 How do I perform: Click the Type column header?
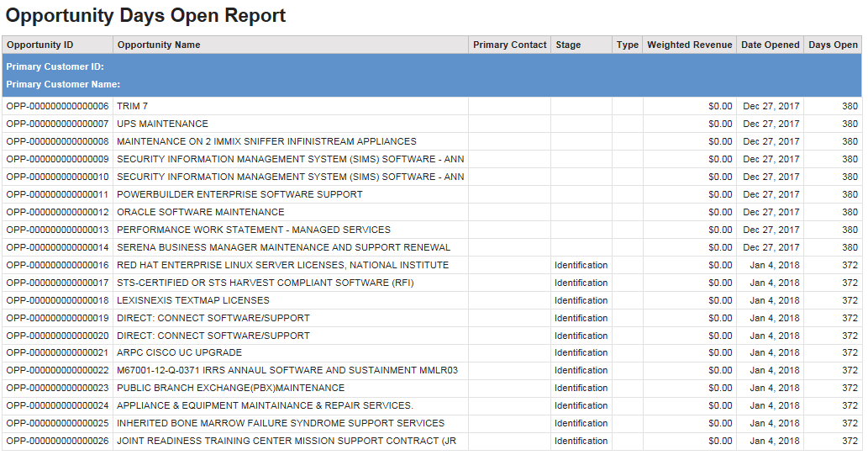click(x=627, y=45)
